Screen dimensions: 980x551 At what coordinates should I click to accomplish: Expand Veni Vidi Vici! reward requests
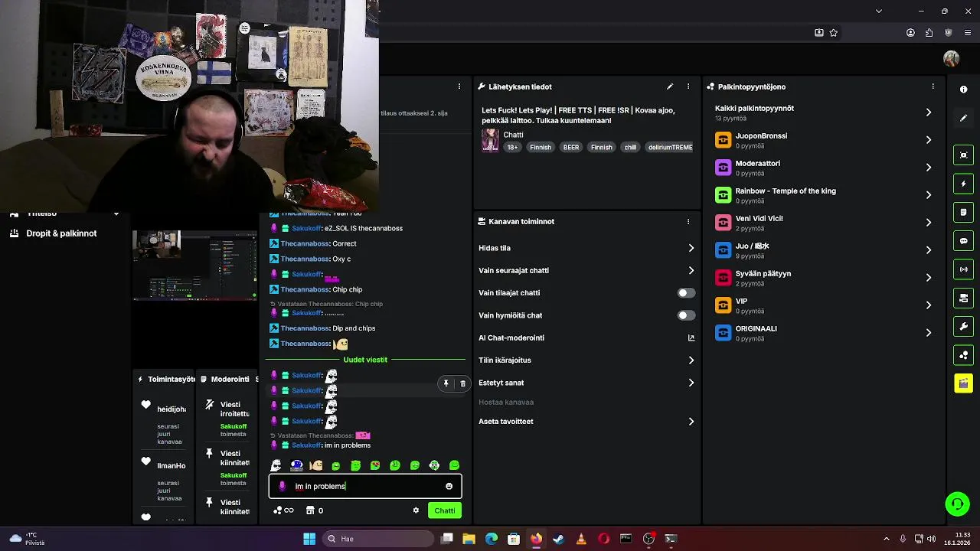[x=825, y=222]
